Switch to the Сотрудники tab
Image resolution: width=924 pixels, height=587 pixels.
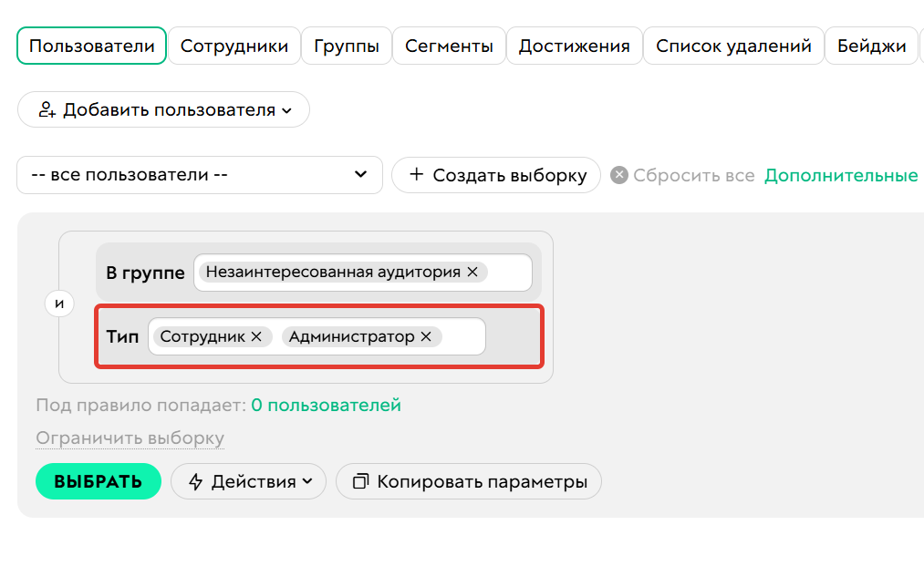[x=234, y=45]
